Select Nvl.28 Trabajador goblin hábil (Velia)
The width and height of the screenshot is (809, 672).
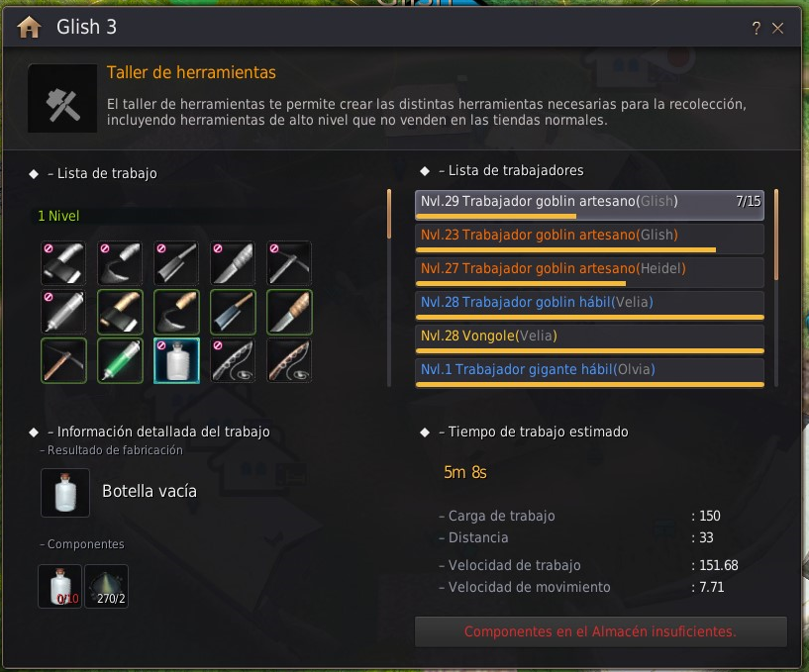tap(589, 305)
